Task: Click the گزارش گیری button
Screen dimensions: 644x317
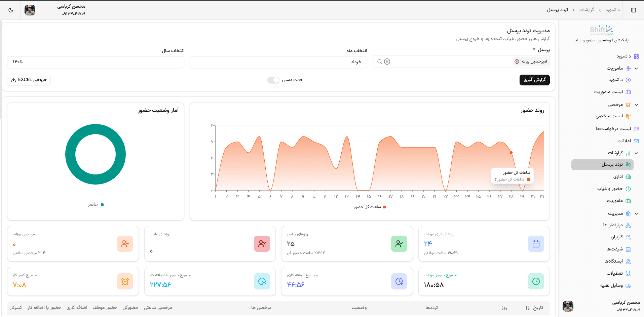Action: (x=534, y=80)
